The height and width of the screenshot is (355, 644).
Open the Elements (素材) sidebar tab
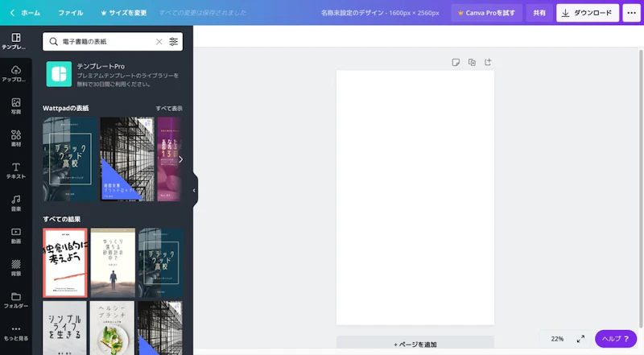pyautogui.click(x=15, y=138)
